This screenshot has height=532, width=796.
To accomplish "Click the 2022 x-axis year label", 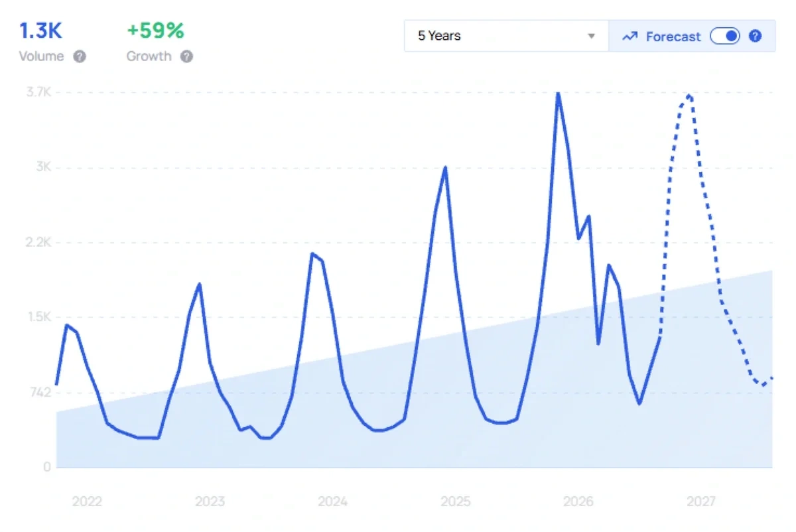I will point(87,501).
